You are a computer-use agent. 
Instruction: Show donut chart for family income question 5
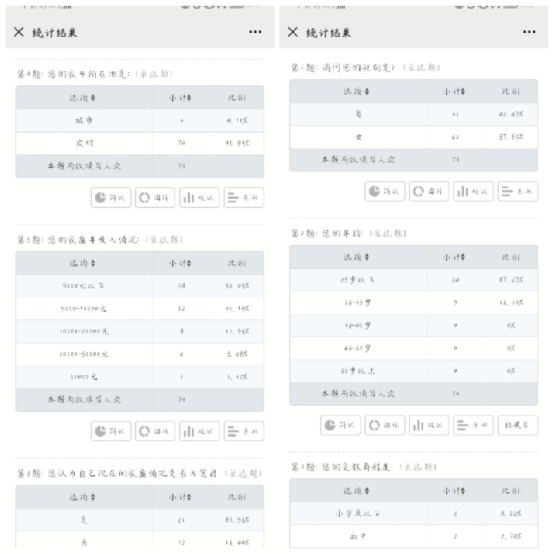[x=155, y=431]
